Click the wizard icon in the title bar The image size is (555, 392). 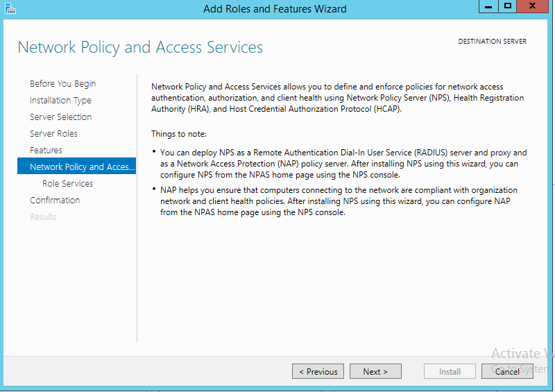(x=9, y=8)
